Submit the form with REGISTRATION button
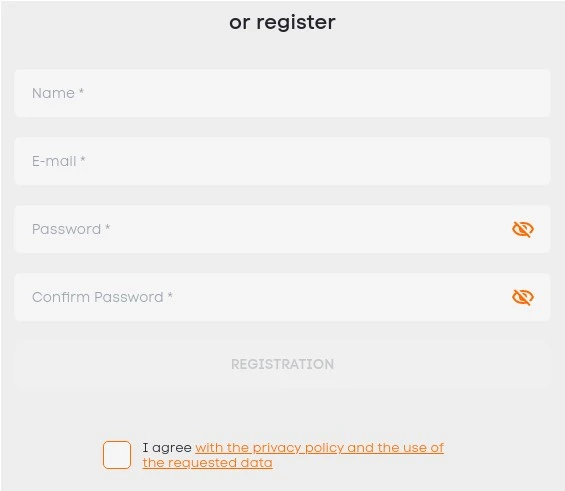The image size is (565, 491). [x=282, y=364]
